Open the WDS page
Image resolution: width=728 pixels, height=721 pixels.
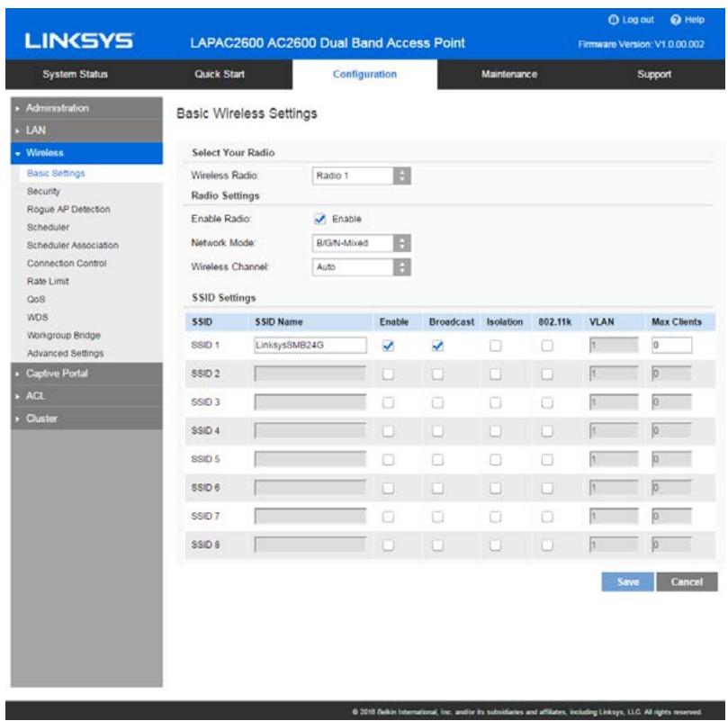click(x=37, y=318)
